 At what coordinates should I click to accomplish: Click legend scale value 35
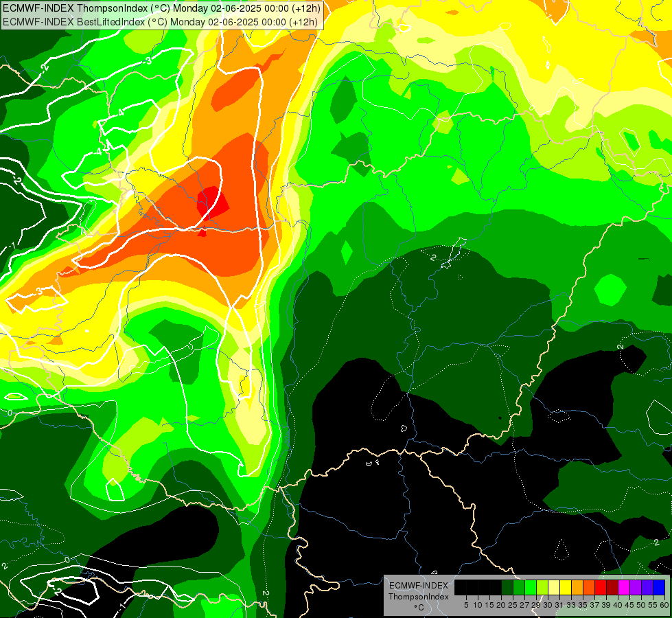(x=583, y=605)
